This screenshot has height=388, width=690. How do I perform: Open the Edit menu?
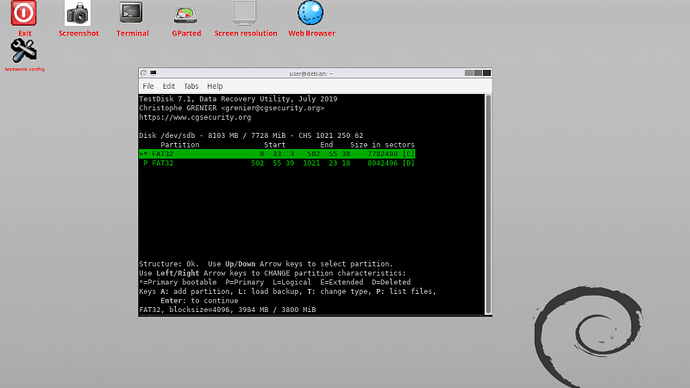(x=169, y=86)
